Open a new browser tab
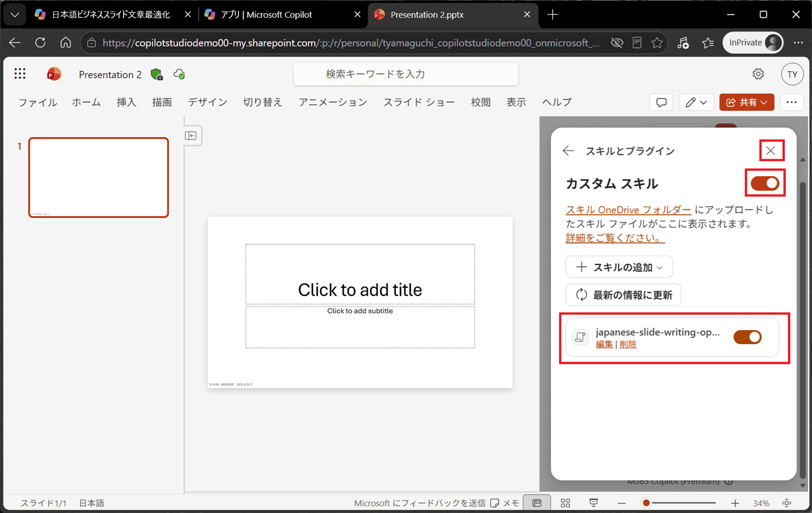Viewport: 812px width, 513px height. coord(552,15)
